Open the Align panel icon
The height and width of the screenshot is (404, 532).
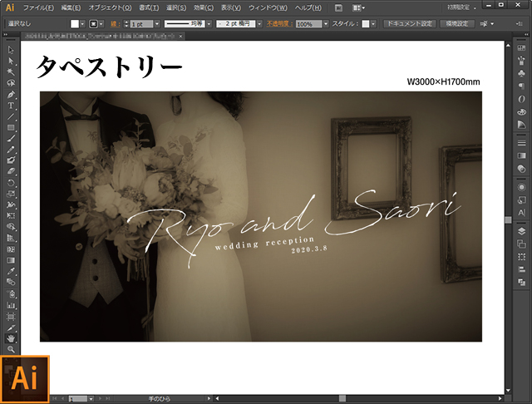click(521, 269)
